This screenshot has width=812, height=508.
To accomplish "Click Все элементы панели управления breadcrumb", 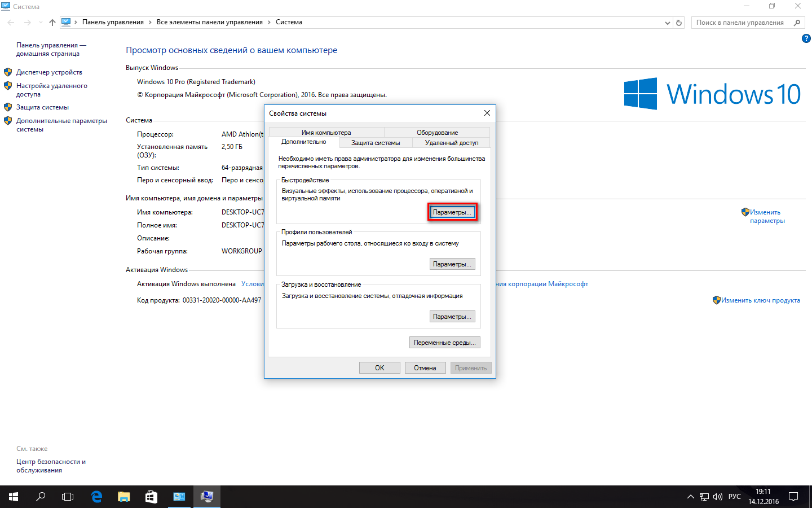I will click(x=210, y=22).
